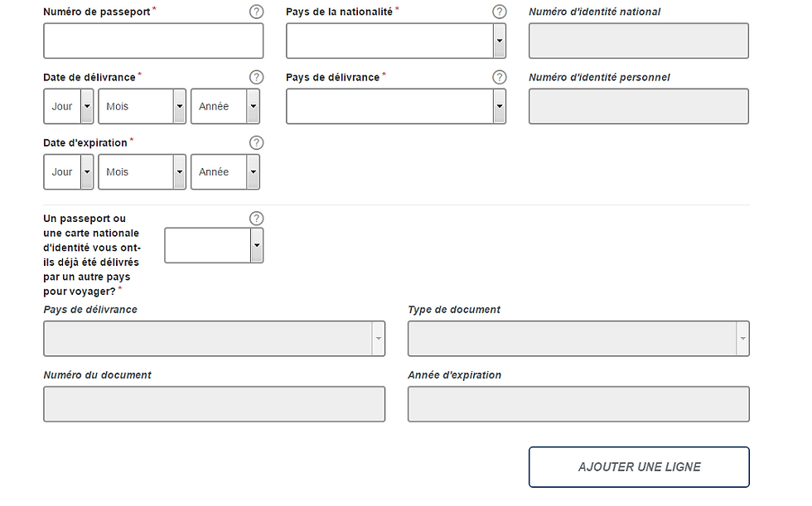This screenshot has width=812, height=506.
Task: Open Jour dropdown under Date d'expiration
Action: [x=68, y=172]
